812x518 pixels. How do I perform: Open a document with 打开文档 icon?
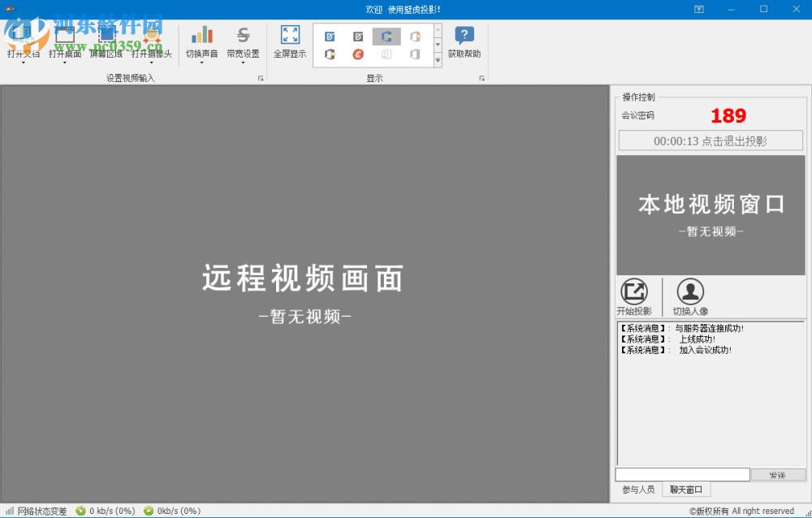coord(23,41)
